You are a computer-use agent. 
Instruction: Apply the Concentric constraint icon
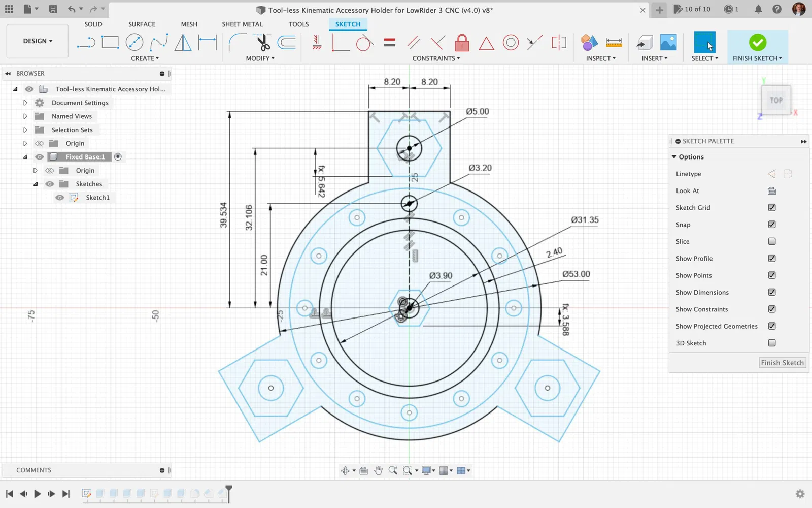click(511, 43)
